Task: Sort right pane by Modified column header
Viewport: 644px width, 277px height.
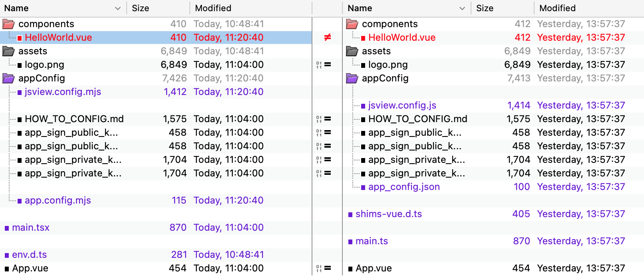Action: (x=557, y=8)
